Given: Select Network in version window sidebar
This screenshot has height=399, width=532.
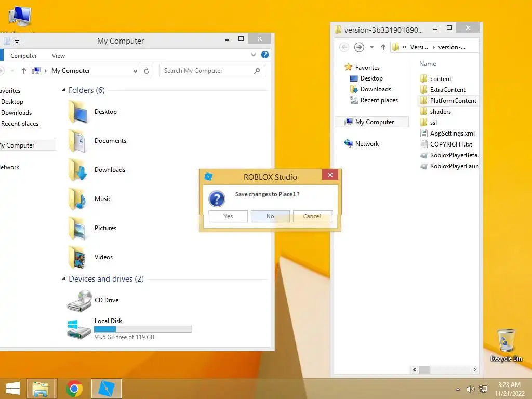Looking at the screenshot, I should point(362,143).
